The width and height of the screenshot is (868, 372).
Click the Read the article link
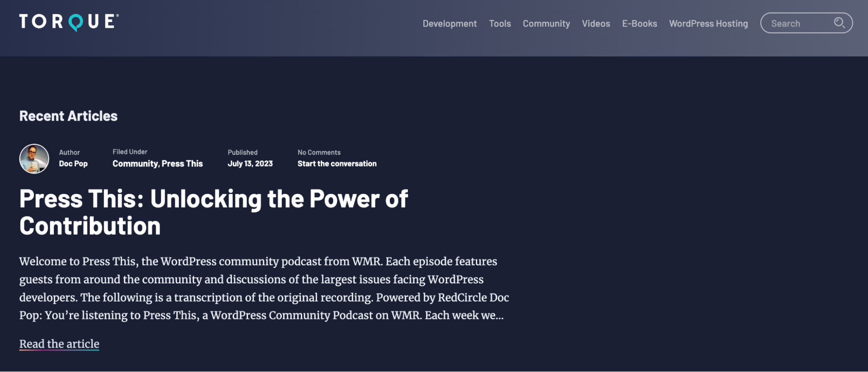pos(59,344)
